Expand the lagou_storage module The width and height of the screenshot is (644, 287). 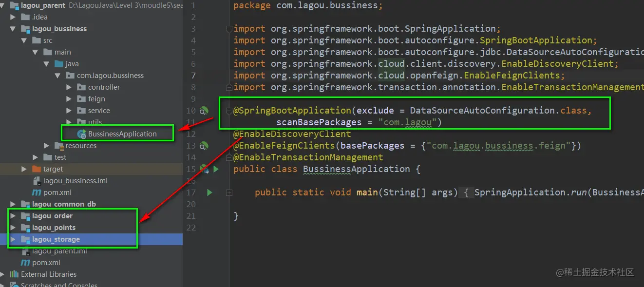14,239
